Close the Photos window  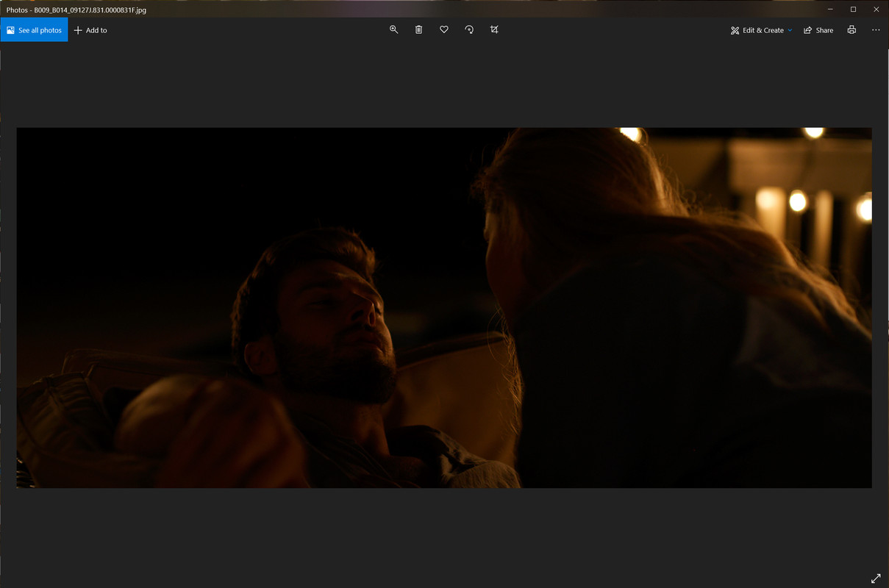tap(876, 9)
